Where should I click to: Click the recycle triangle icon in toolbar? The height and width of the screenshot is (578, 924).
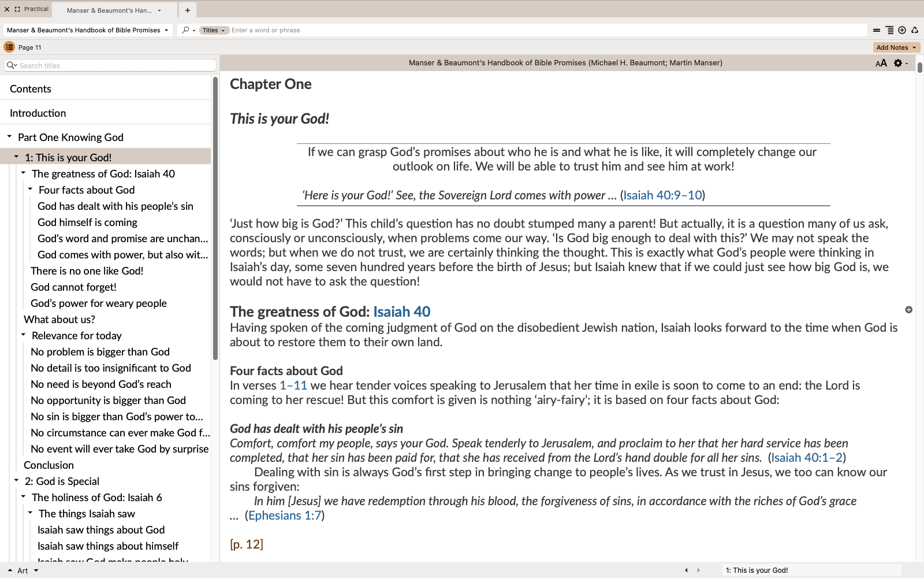(x=915, y=30)
